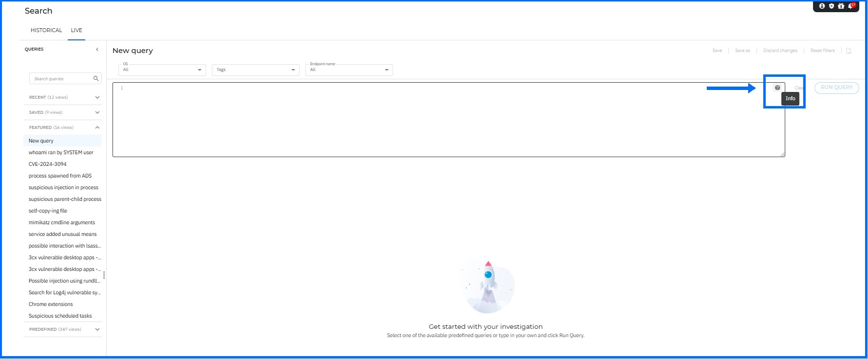This screenshot has height=359, width=868.
Task: Collapse the Queries panel with left chevron
Action: [97, 49]
